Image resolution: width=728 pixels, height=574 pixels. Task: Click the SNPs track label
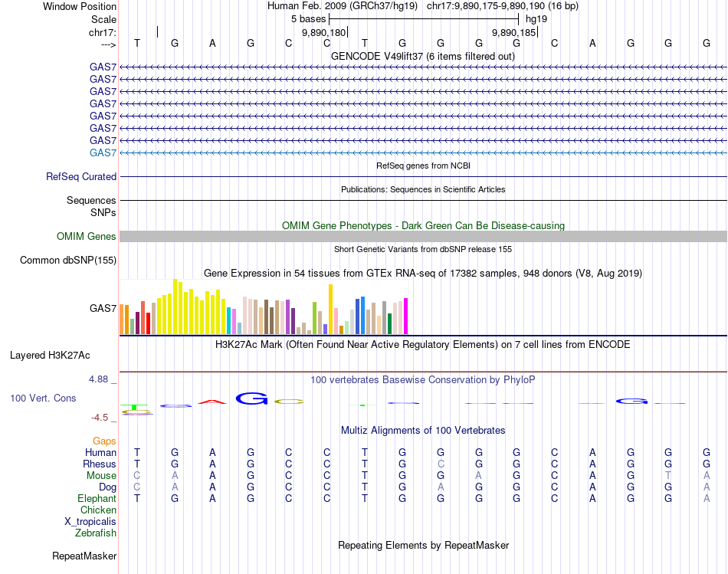[x=103, y=212]
